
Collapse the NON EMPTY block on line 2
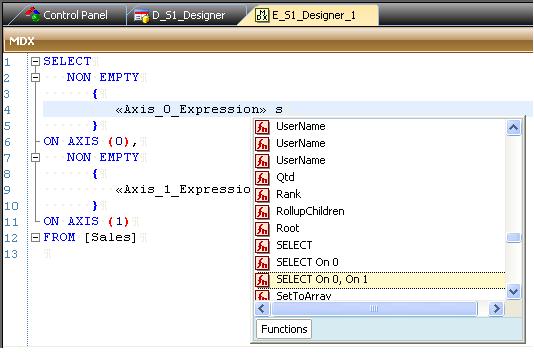[x=35, y=77]
